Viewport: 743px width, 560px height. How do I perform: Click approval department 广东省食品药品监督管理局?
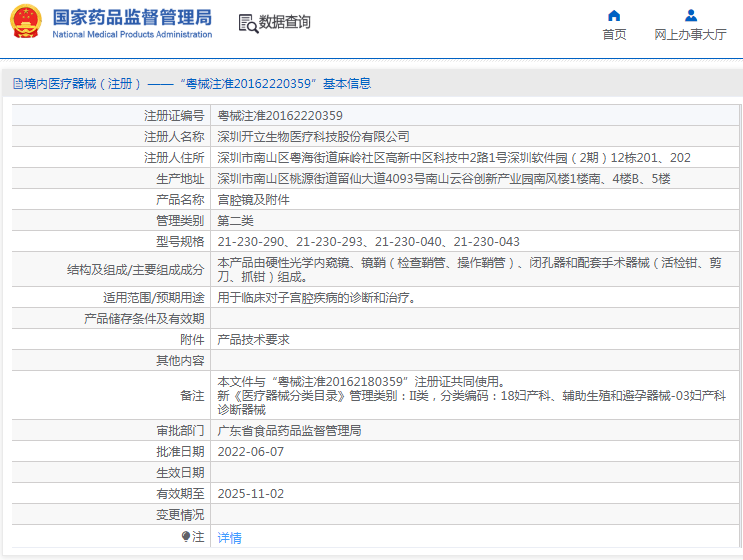(x=289, y=431)
